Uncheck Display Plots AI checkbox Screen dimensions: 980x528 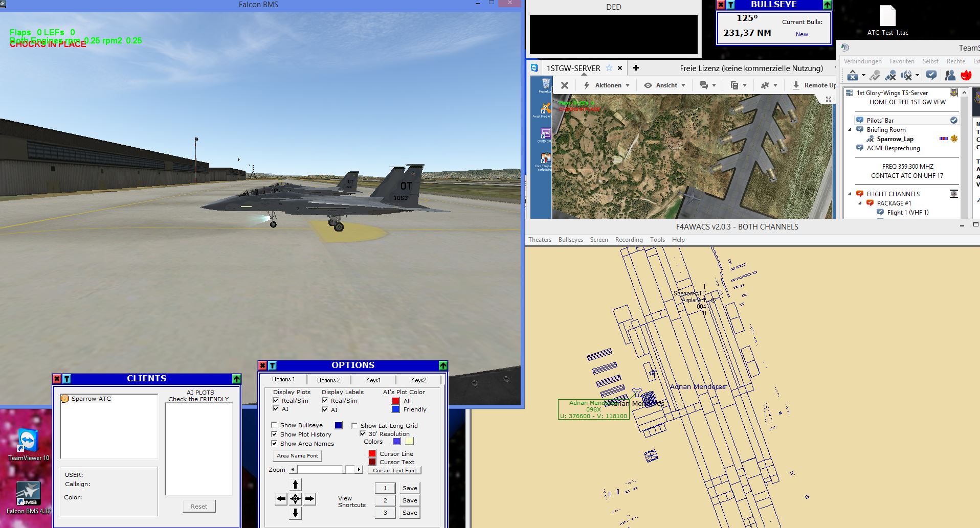coord(276,408)
